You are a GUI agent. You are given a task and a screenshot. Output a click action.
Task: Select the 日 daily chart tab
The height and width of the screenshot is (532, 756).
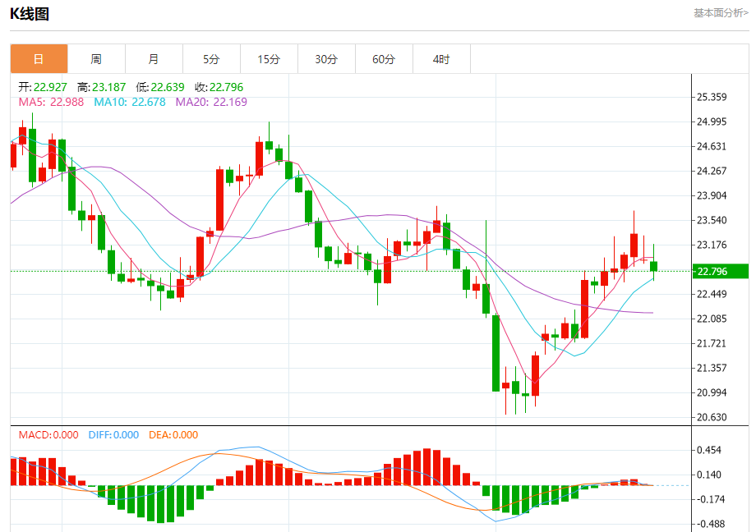tap(39, 59)
